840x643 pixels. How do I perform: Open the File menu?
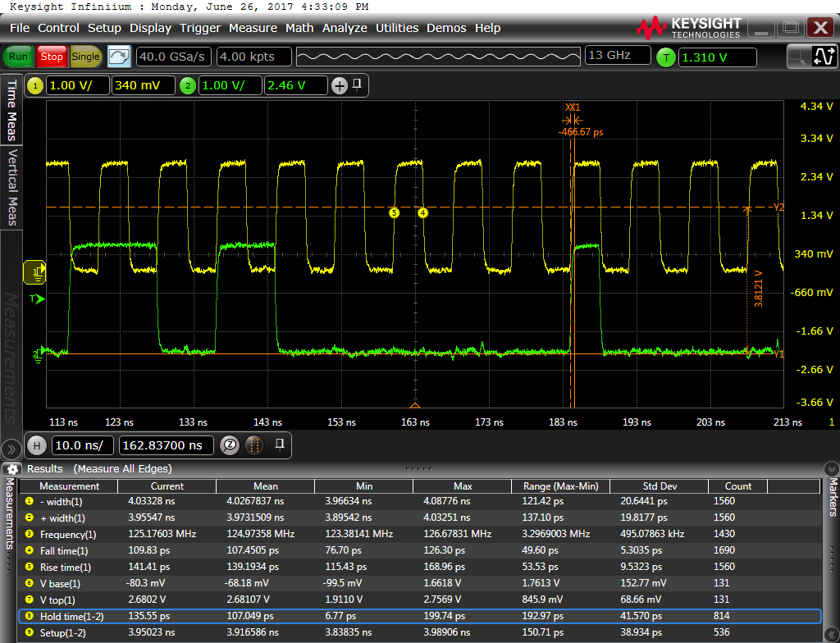coord(20,28)
